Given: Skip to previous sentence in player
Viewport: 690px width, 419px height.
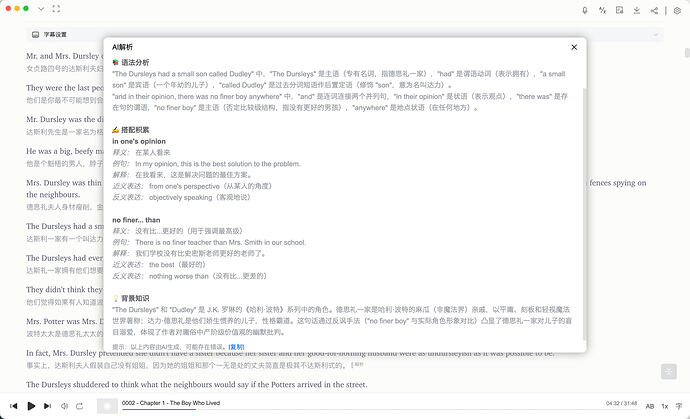Looking at the screenshot, I should [14, 406].
